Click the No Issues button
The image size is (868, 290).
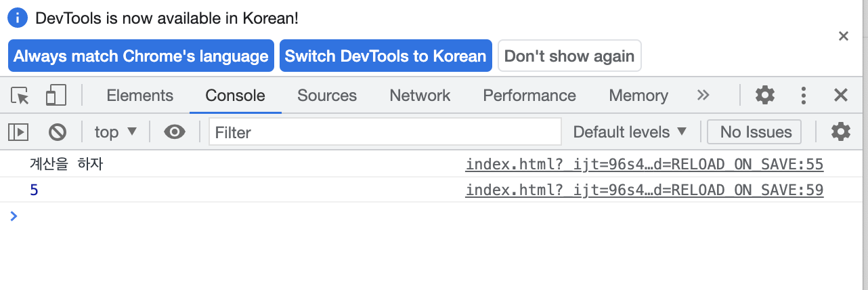tap(754, 131)
